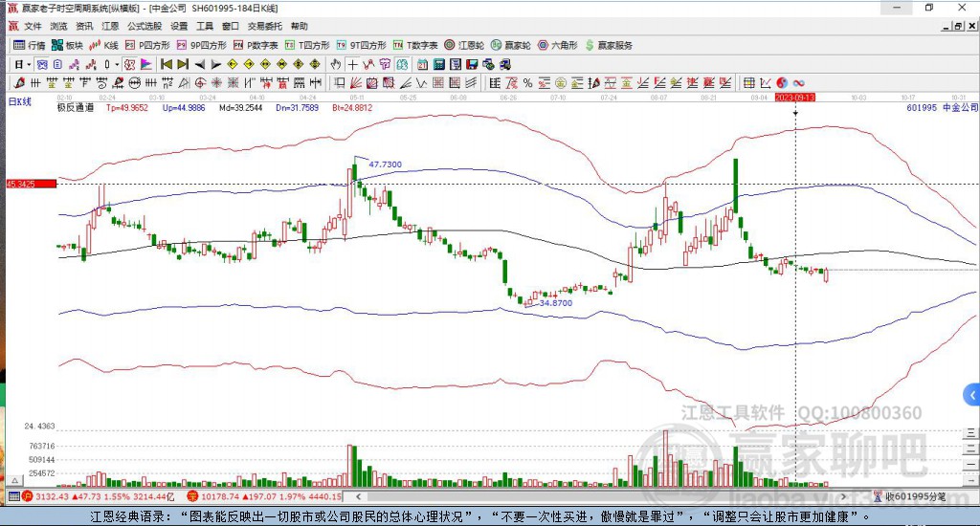Open the 江恩轮 Gann wheel tool
Viewport: 980px width, 526px height.
coord(464,45)
